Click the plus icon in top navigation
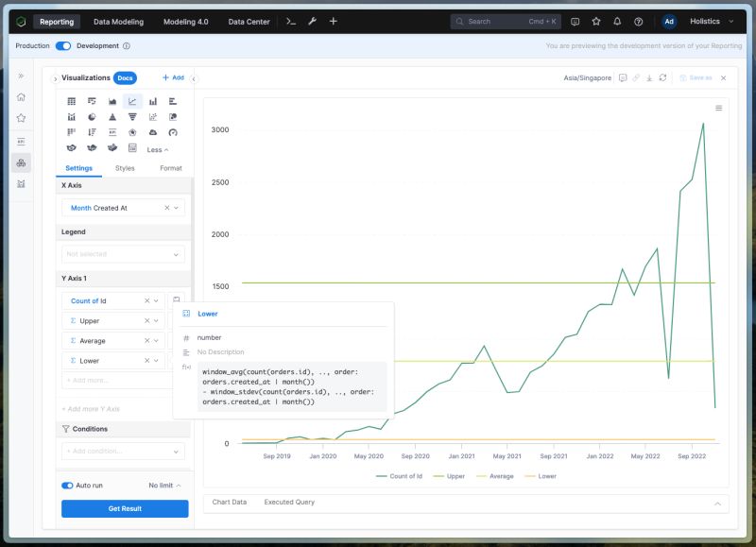756x547 pixels. coord(334,21)
